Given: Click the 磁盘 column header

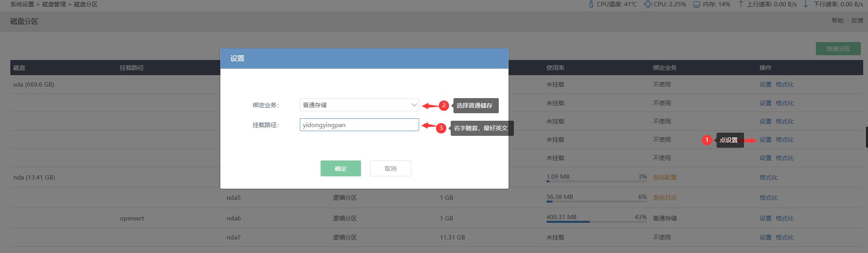Looking at the screenshot, I should click(19, 68).
